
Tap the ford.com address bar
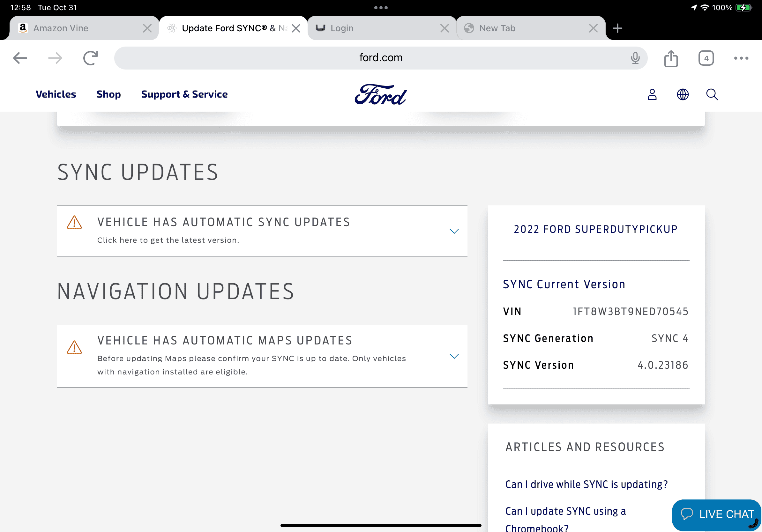pyautogui.click(x=380, y=58)
